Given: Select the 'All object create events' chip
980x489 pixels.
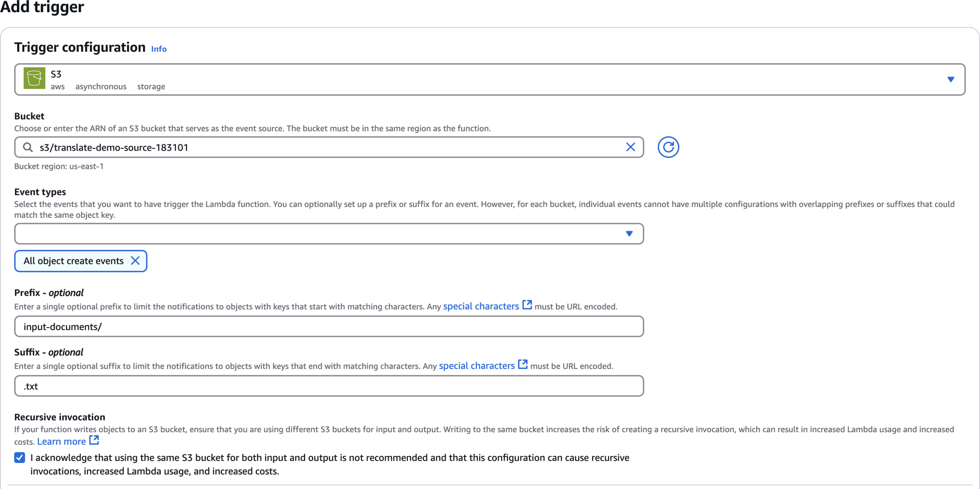Looking at the screenshot, I should [73, 261].
